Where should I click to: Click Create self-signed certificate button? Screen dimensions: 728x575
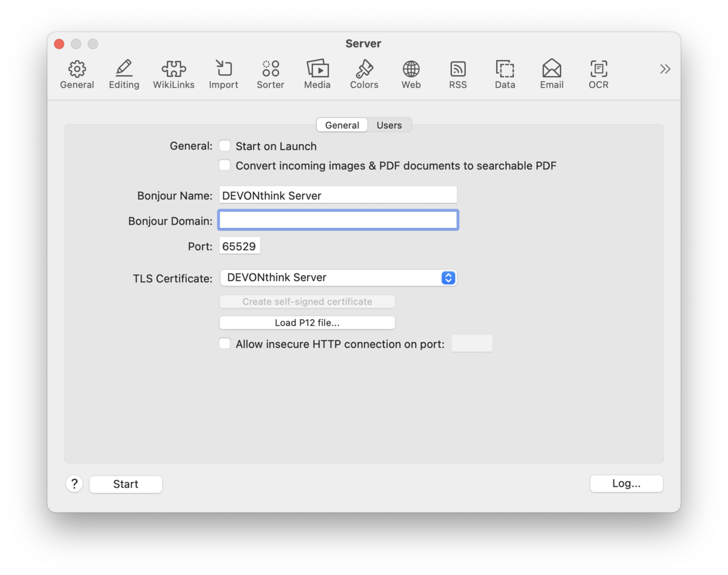click(307, 301)
